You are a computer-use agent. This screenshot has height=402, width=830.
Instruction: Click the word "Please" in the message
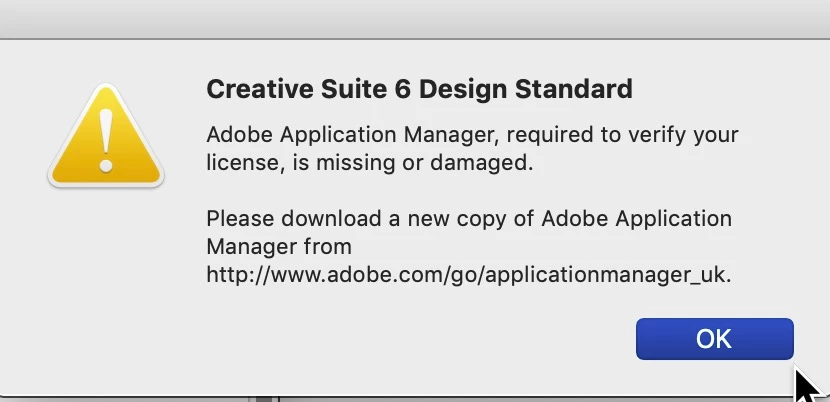point(239,218)
